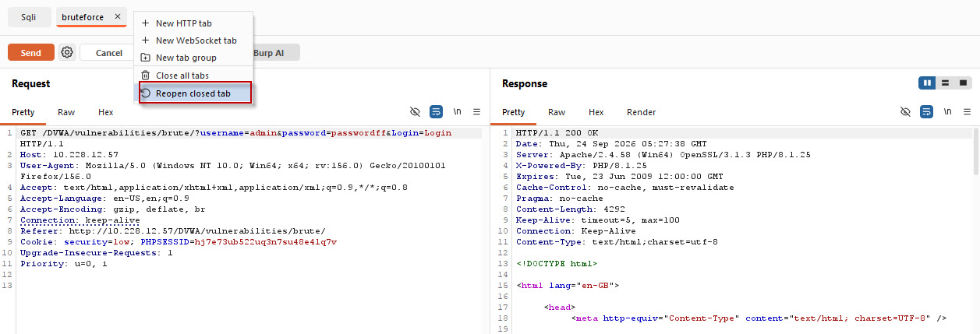Select top-bottom stacked layout icon
The image size is (980, 334).
[x=945, y=83]
